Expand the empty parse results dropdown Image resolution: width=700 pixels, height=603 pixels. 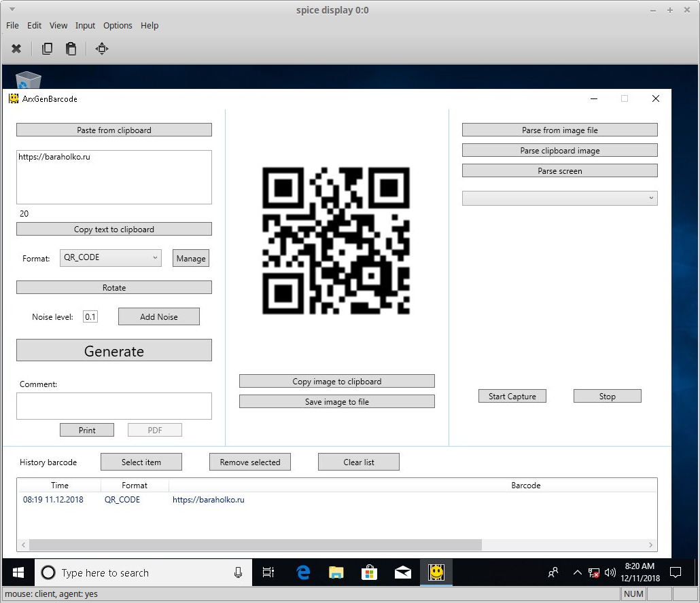559,198
